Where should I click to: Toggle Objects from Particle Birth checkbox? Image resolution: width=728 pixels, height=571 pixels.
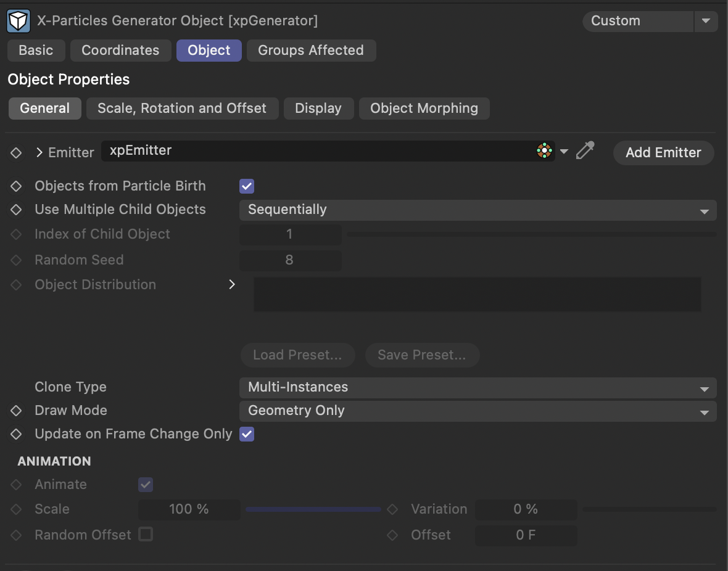coord(247,186)
